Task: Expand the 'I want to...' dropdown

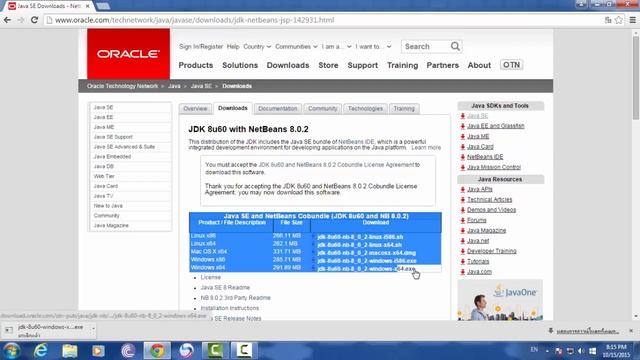Action: coord(373,47)
